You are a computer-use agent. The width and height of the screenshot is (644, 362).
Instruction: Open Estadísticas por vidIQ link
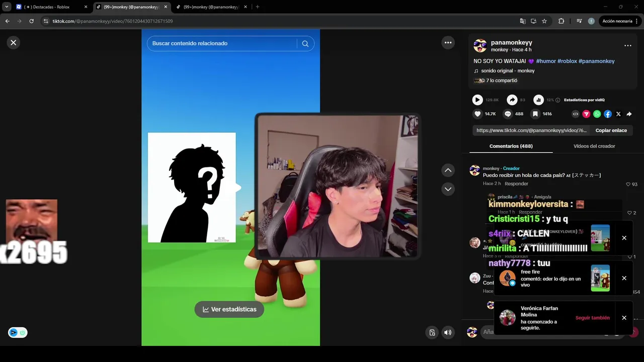tap(584, 100)
